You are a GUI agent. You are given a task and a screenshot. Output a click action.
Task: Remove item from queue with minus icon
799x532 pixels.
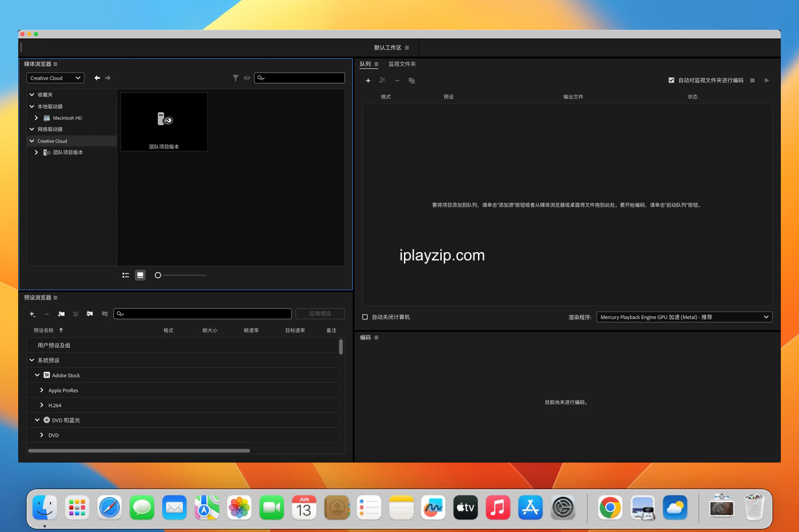397,81
